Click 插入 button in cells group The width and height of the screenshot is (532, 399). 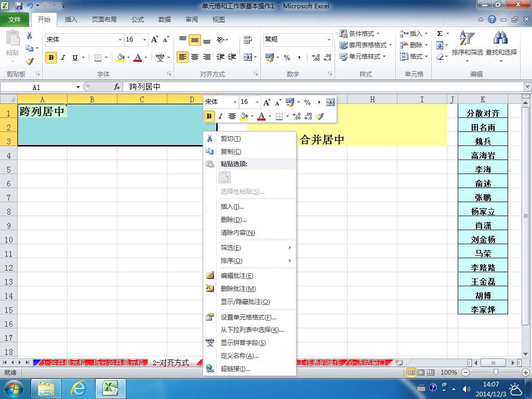pos(413,34)
